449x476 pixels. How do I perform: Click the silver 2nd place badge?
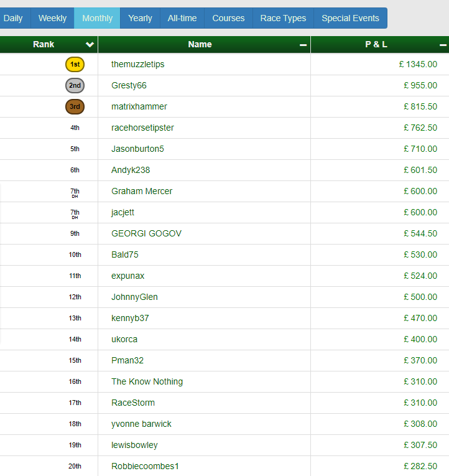click(x=75, y=86)
